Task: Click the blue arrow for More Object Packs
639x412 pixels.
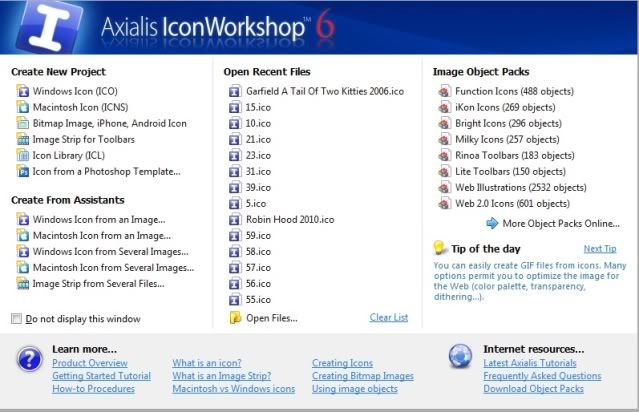Action: [x=492, y=223]
